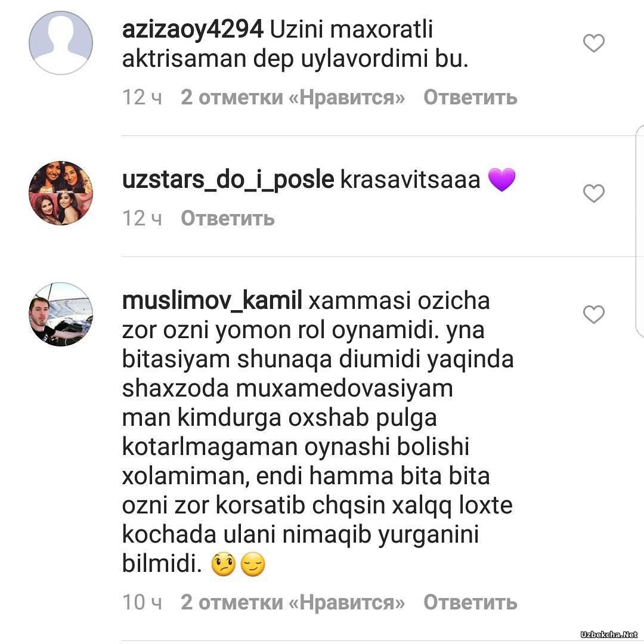Show the 2 likes on azizaoy4294's comment
Screen dimensions: 644x644
click(293, 98)
